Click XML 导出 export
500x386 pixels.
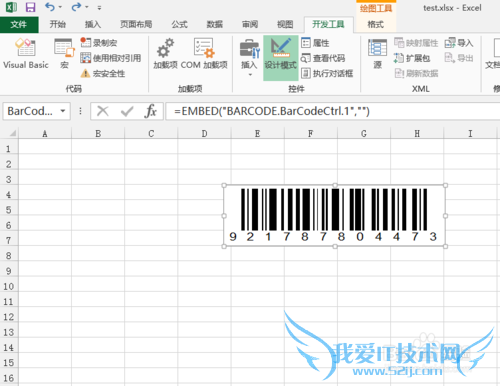coord(459,58)
